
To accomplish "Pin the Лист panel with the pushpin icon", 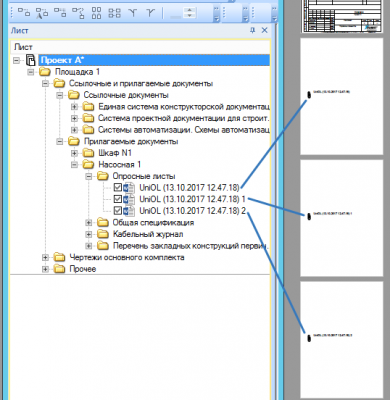I will (x=252, y=30).
